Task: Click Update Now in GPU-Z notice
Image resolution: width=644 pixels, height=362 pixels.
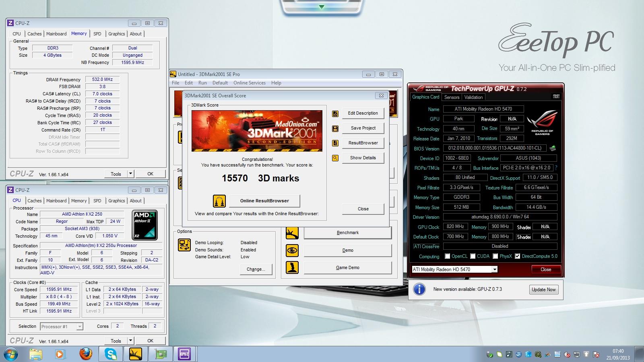Action: point(544,290)
